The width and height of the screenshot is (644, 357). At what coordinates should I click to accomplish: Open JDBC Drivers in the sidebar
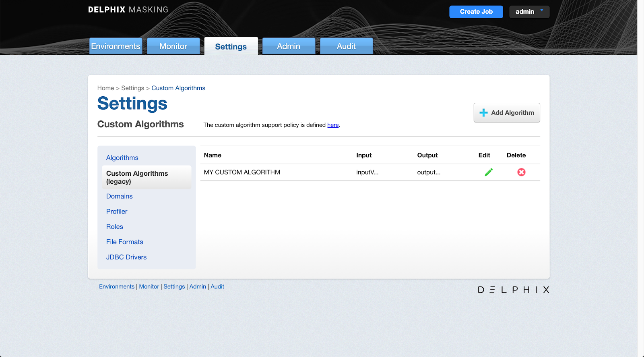tap(126, 257)
